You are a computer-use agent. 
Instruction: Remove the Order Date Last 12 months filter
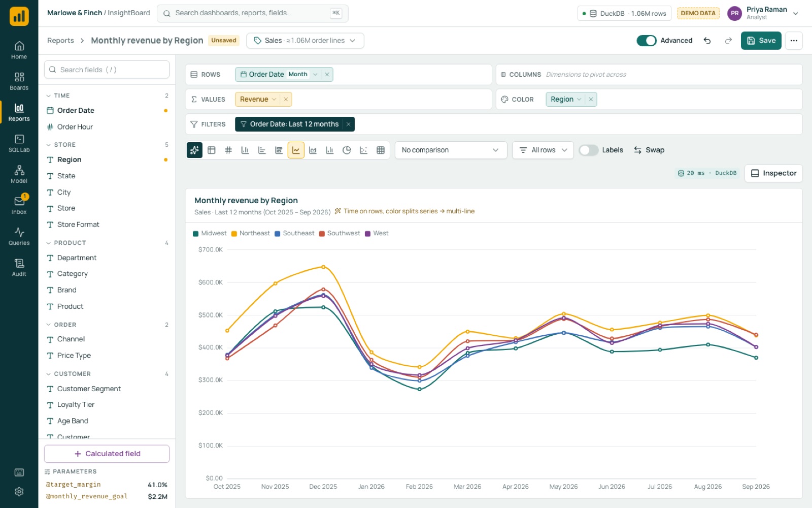348,124
